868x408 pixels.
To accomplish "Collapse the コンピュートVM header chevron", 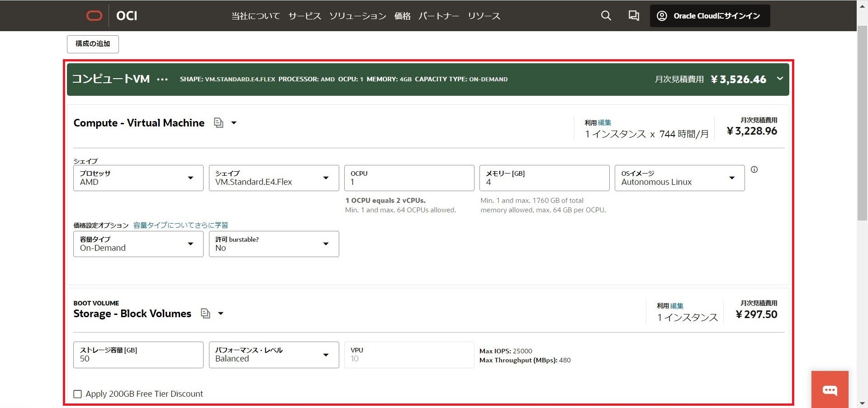I will 780,79.
